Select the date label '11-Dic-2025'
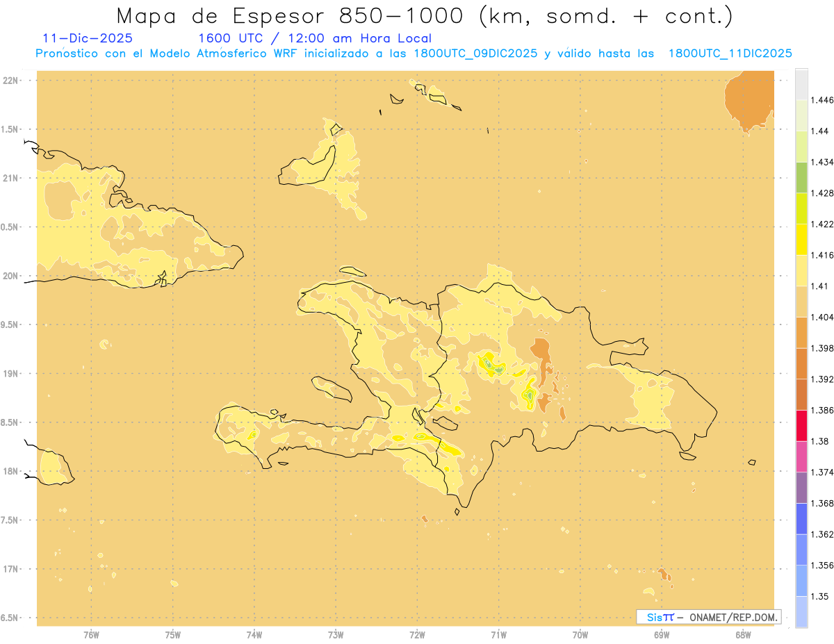 point(88,38)
